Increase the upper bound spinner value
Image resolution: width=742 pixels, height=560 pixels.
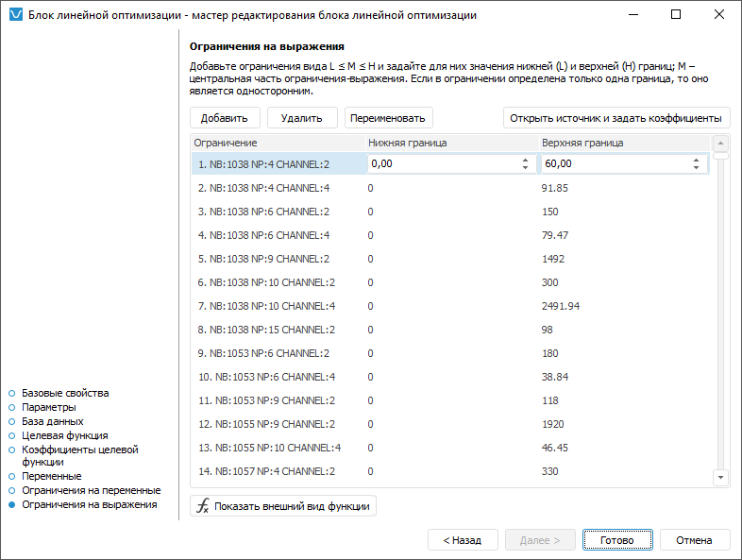click(x=697, y=160)
